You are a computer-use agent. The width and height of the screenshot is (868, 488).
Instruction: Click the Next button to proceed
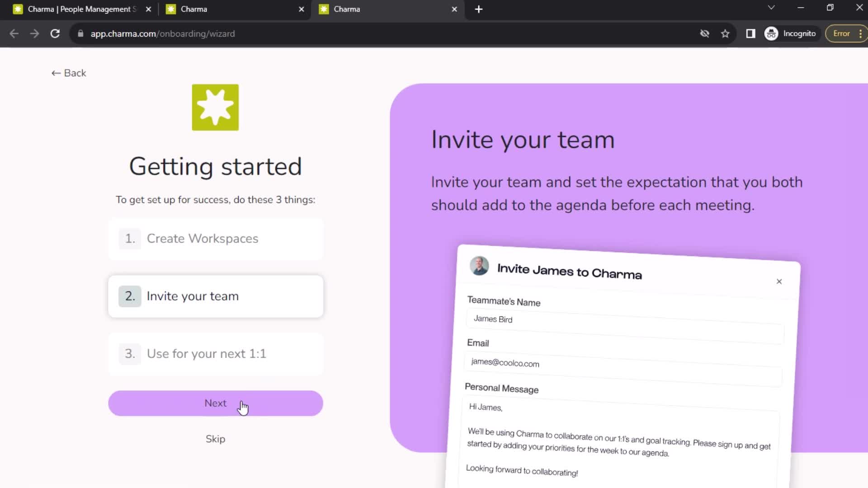point(215,403)
